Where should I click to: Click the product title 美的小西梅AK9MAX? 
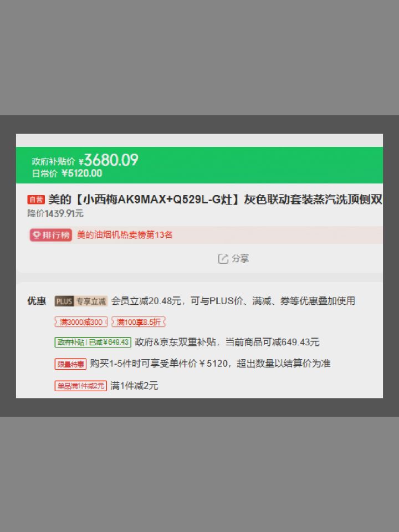tap(216, 199)
